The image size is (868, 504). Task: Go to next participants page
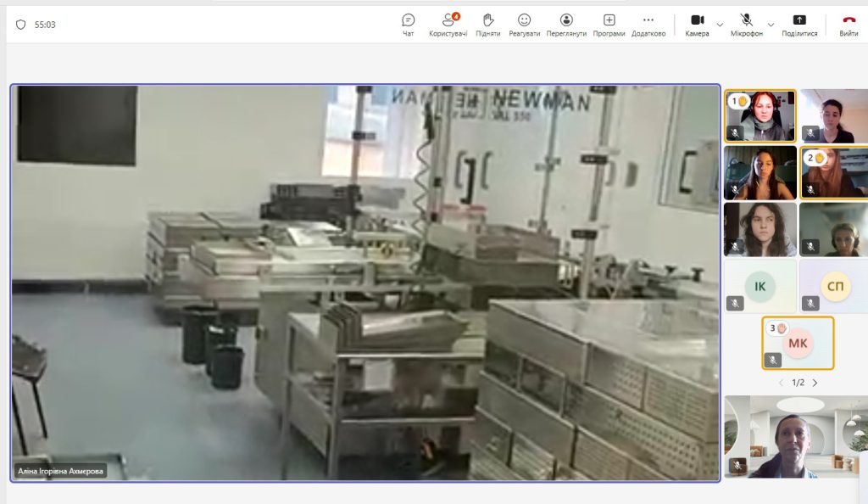coord(815,383)
